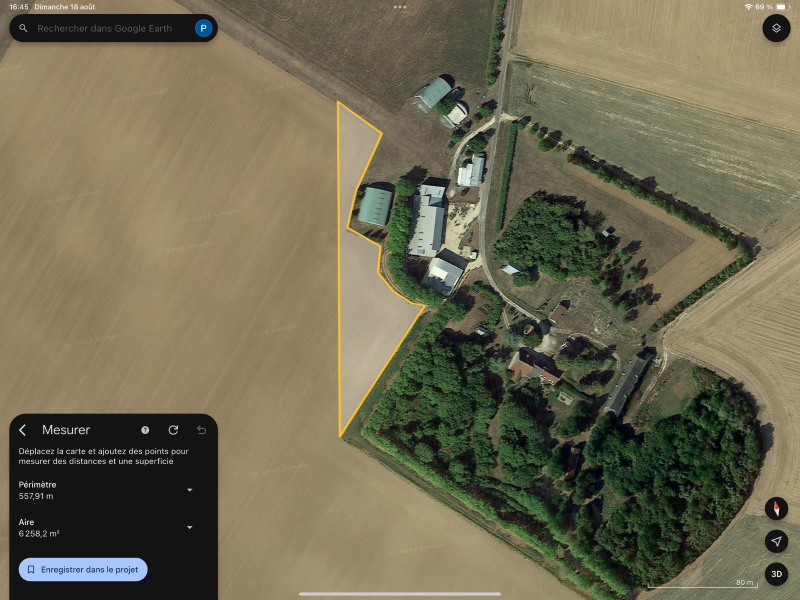800x600 pixels.
Task: Click Enregistrer dans le projet button
Action: (x=83, y=569)
